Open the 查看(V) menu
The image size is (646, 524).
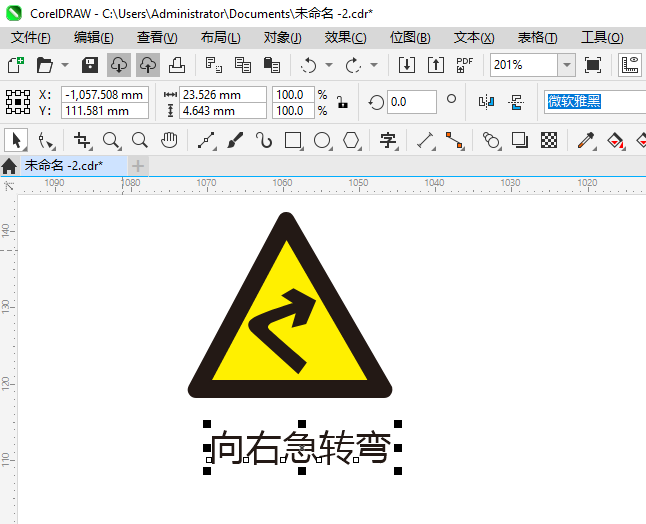point(157,37)
